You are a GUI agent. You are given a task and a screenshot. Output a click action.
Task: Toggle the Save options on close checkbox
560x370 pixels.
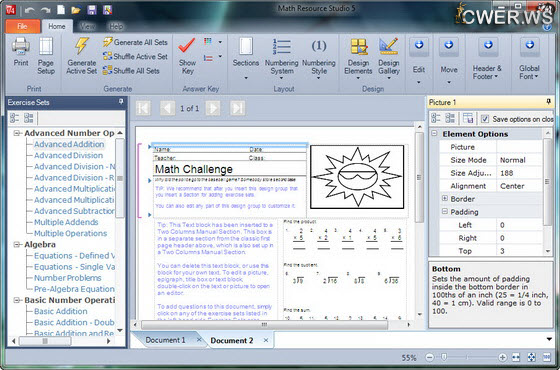pyautogui.click(x=485, y=119)
